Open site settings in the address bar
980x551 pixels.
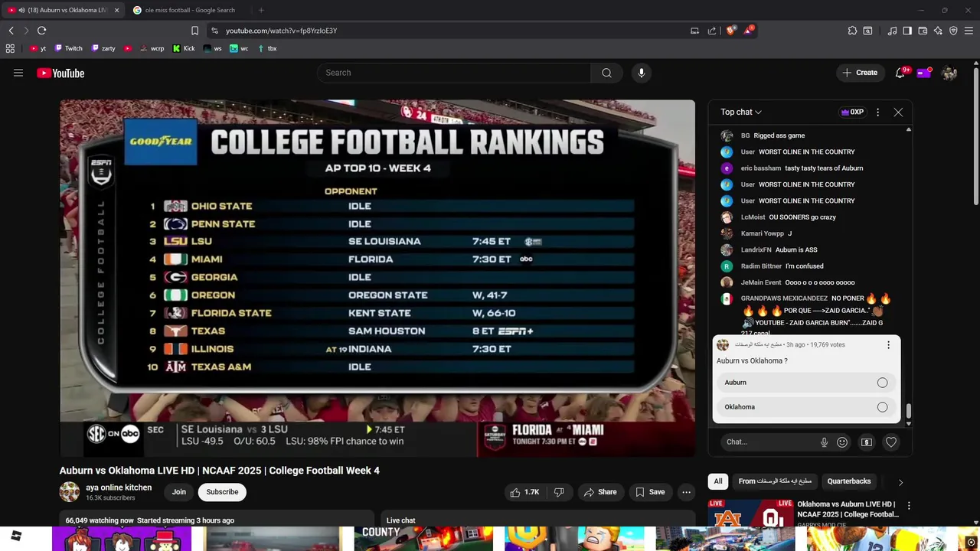click(214, 31)
